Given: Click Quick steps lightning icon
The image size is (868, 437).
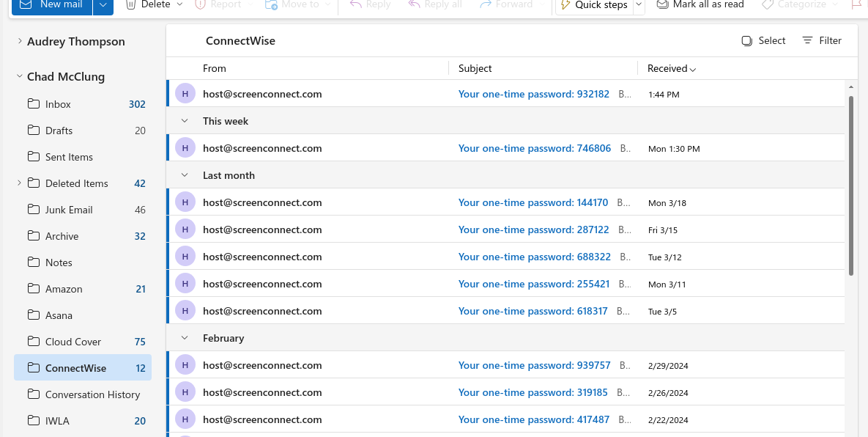Looking at the screenshot, I should tap(565, 6).
